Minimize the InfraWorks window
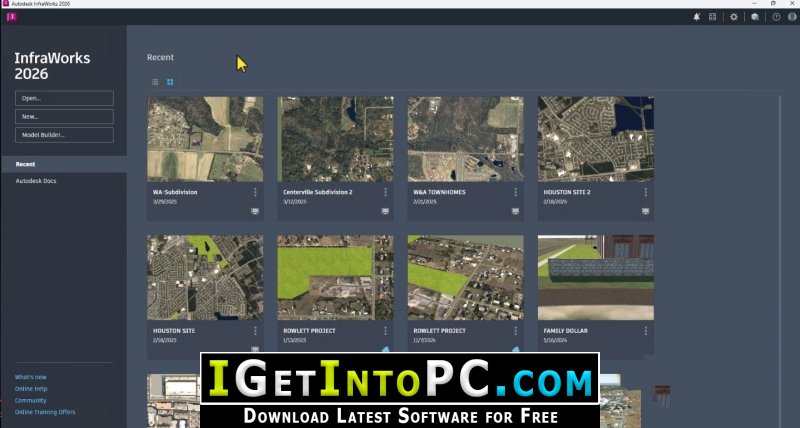The width and height of the screenshot is (800, 428). point(755,4)
